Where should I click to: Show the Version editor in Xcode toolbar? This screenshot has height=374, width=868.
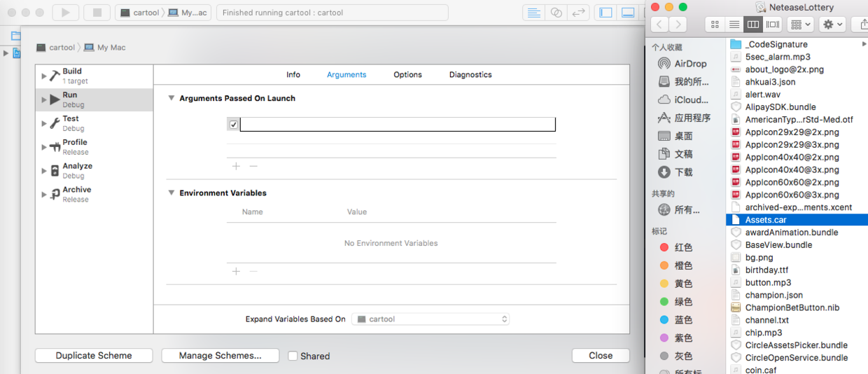(x=577, y=13)
